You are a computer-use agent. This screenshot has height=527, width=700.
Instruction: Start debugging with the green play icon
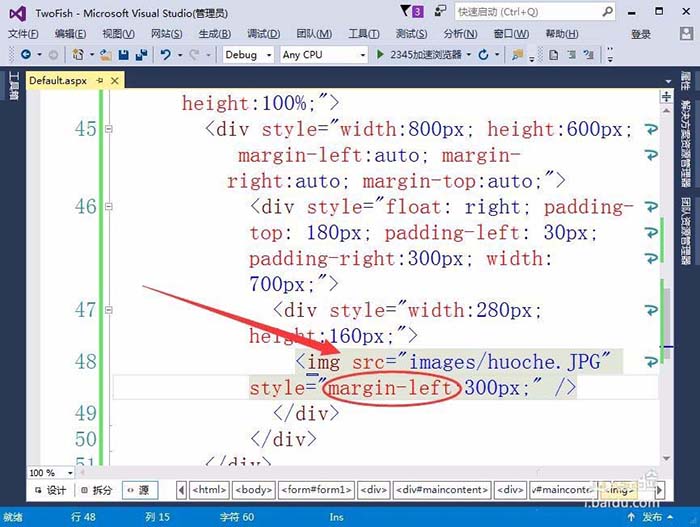click(380, 54)
